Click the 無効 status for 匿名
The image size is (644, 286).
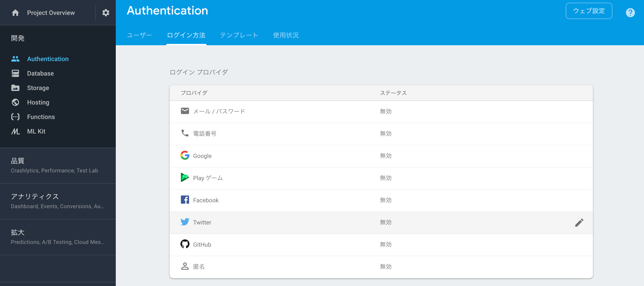point(386,267)
